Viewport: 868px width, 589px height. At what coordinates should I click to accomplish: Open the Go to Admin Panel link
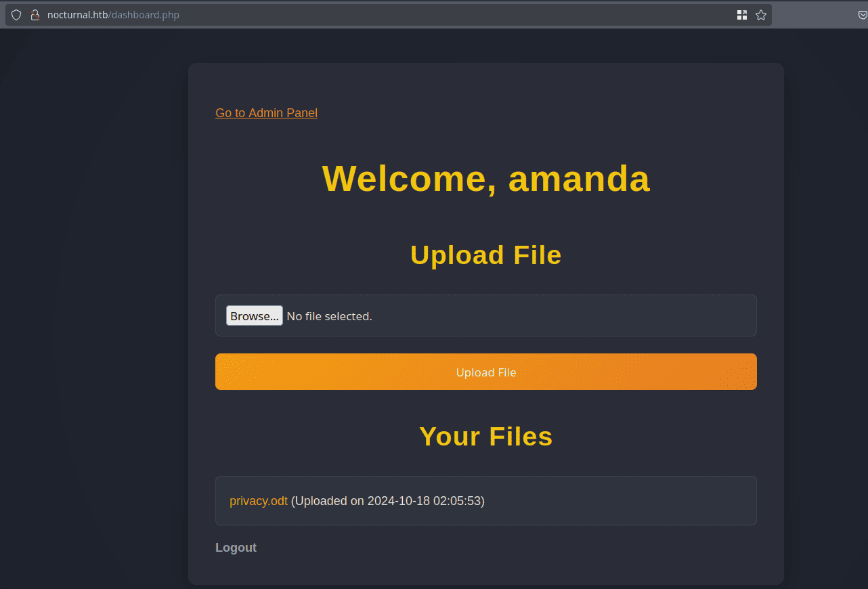(x=266, y=113)
